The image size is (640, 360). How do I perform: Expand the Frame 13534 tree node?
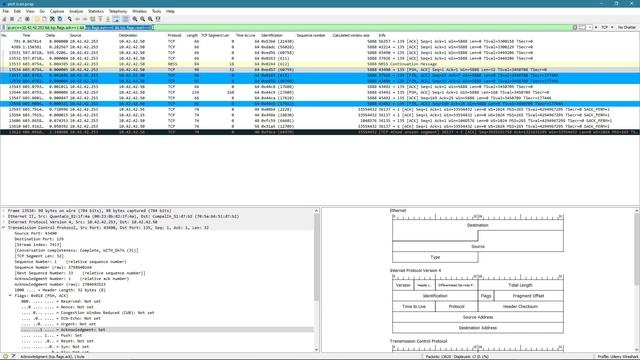point(4,211)
